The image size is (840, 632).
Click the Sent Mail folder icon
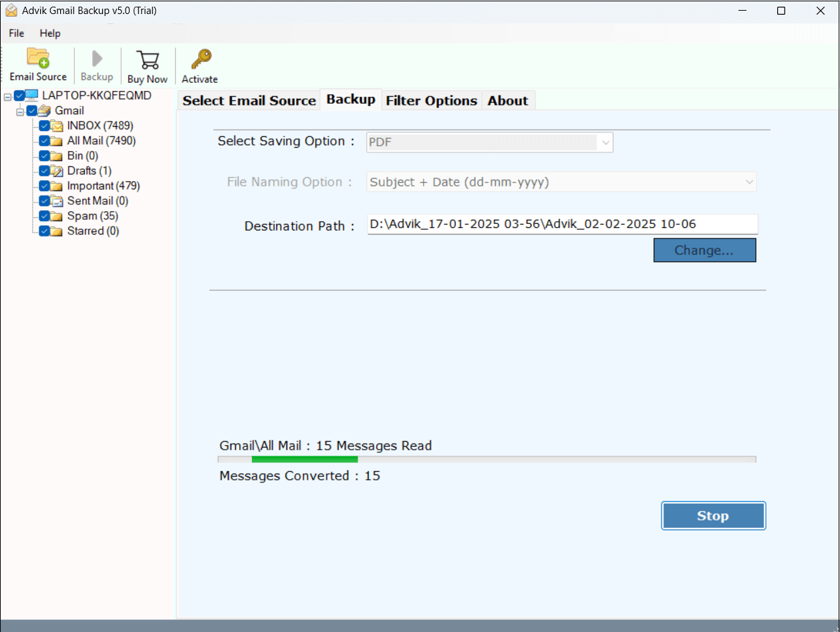57,201
